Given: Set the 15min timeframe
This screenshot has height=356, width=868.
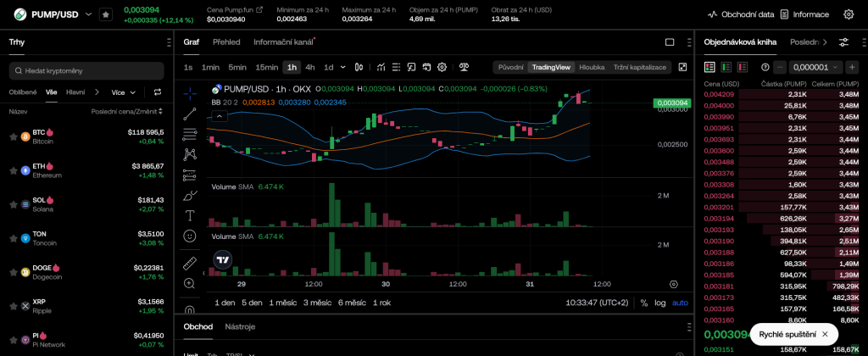Looking at the screenshot, I should pos(266,68).
